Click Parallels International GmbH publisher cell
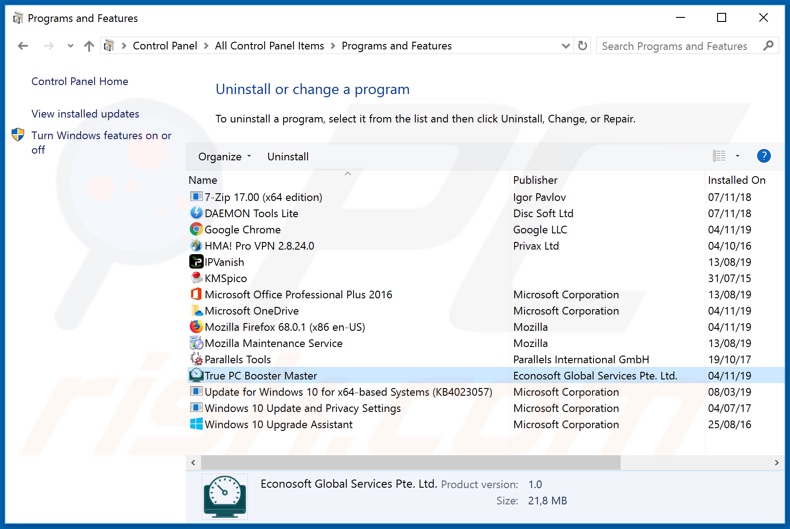The image size is (790, 529). (581, 359)
